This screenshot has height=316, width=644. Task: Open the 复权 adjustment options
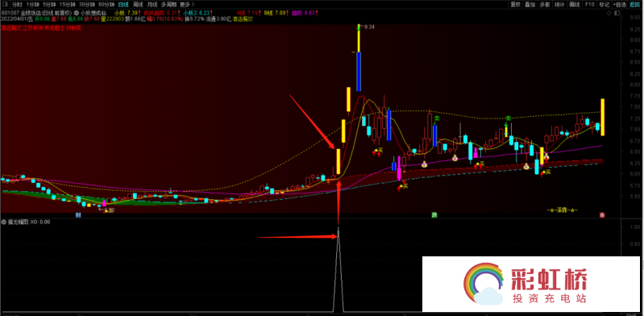coord(516,5)
